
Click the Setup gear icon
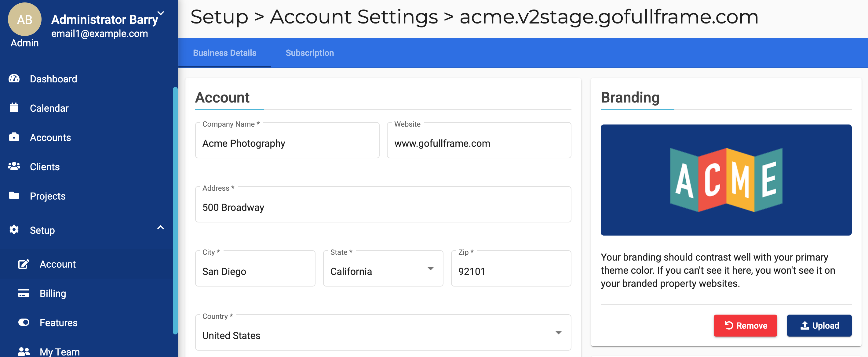(x=14, y=230)
